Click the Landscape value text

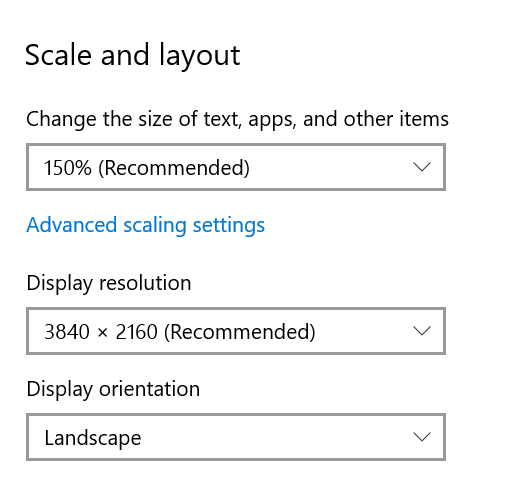pos(93,438)
